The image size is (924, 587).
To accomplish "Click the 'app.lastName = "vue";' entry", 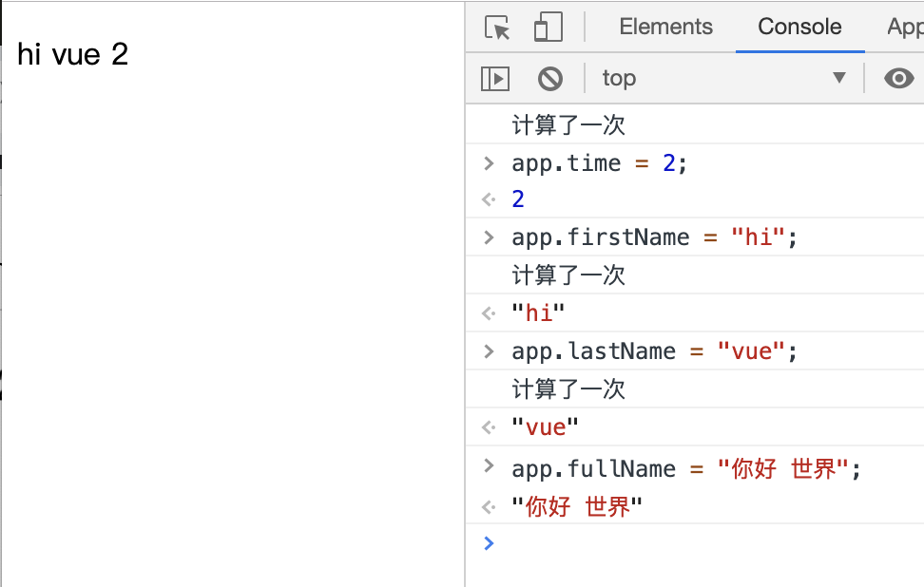I will coord(654,351).
